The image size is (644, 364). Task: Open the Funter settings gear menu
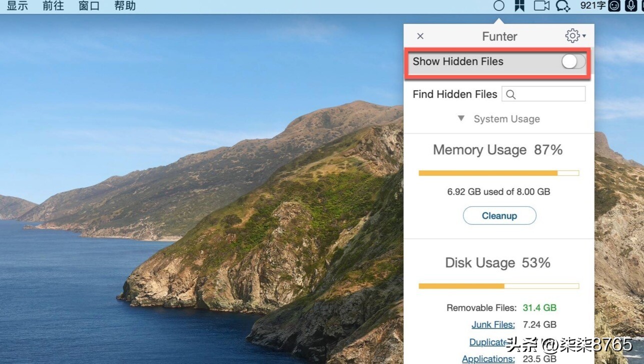point(572,36)
